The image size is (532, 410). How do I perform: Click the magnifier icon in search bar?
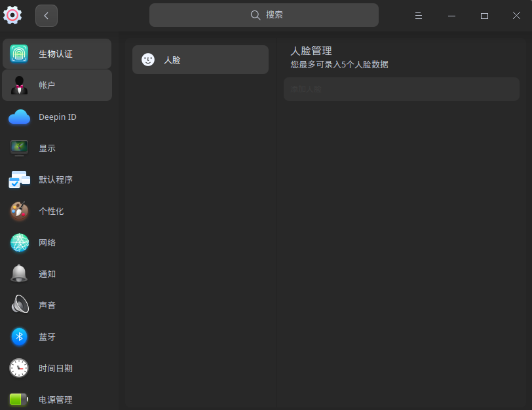click(255, 15)
